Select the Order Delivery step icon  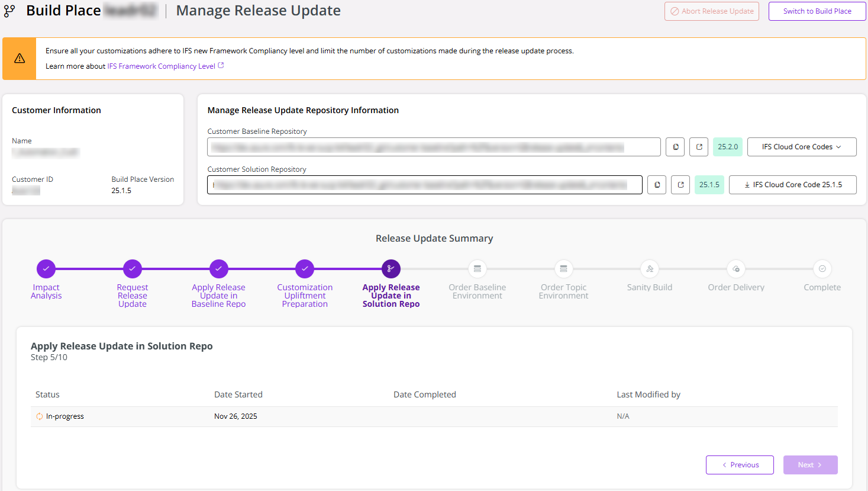click(x=735, y=268)
